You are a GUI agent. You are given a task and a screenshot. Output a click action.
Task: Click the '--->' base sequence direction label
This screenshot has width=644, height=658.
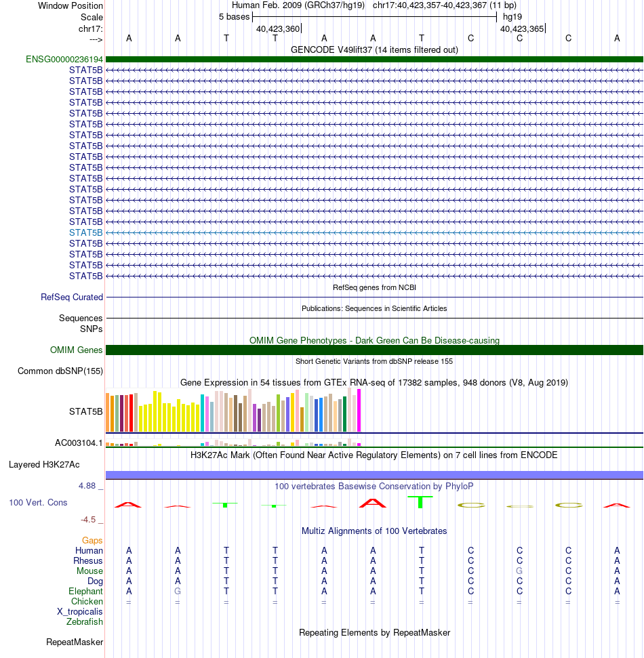point(96,39)
